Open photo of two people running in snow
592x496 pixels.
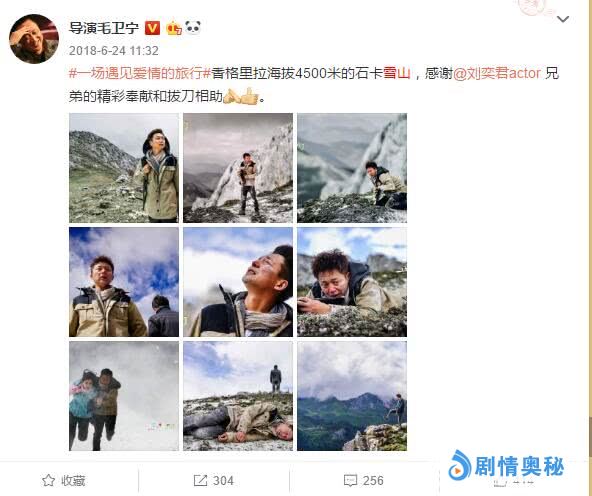(124, 396)
